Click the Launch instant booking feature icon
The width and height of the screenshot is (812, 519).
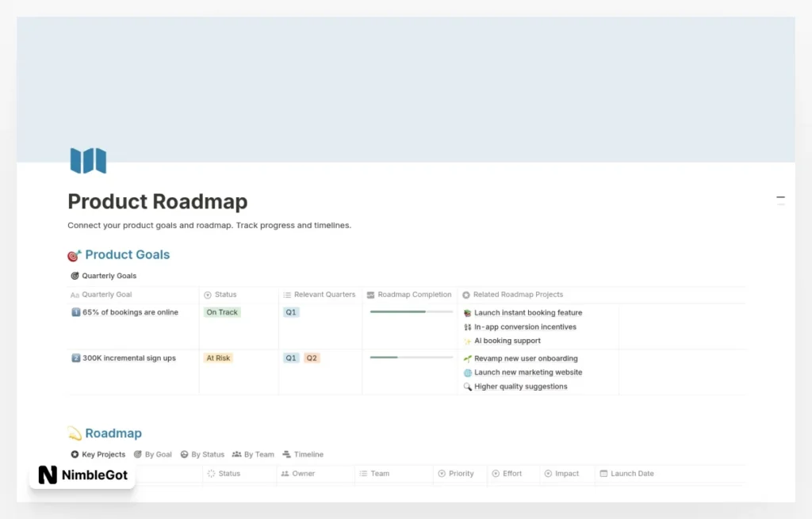point(468,313)
